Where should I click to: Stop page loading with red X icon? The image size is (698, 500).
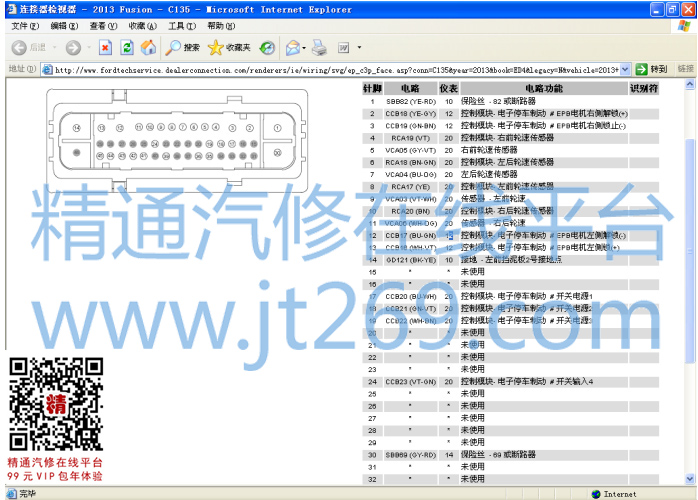click(105, 48)
